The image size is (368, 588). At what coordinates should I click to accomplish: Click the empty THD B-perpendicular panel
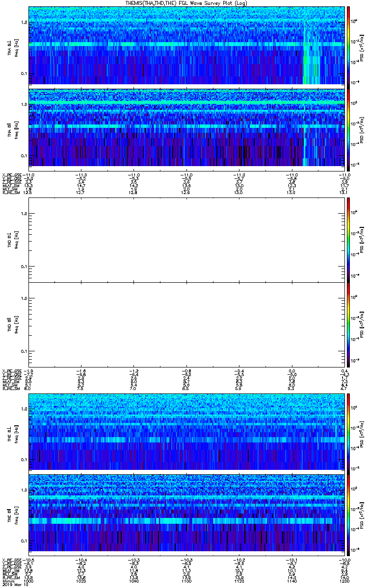coord(186,239)
